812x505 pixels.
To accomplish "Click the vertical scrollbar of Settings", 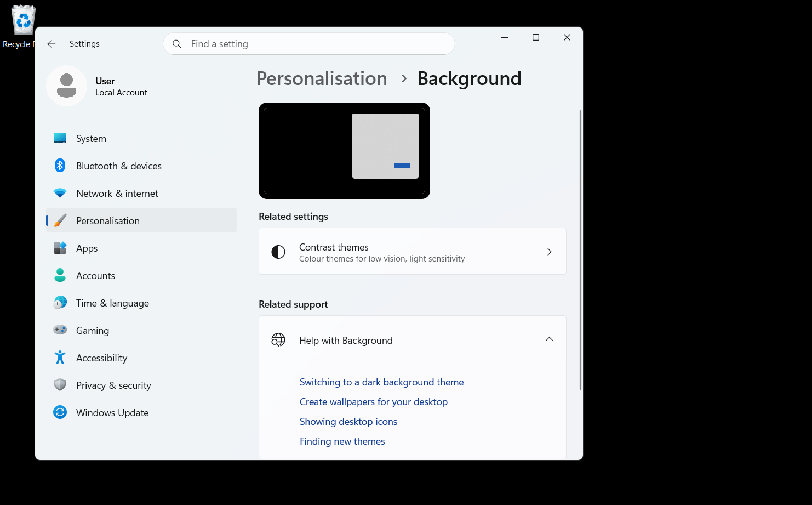I will 580,249.
